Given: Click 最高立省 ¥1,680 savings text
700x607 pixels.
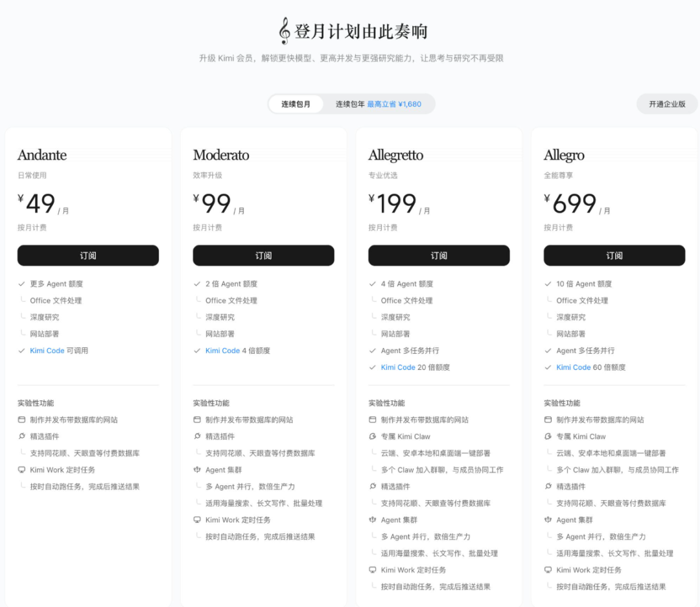Looking at the screenshot, I should [x=394, y=104].
